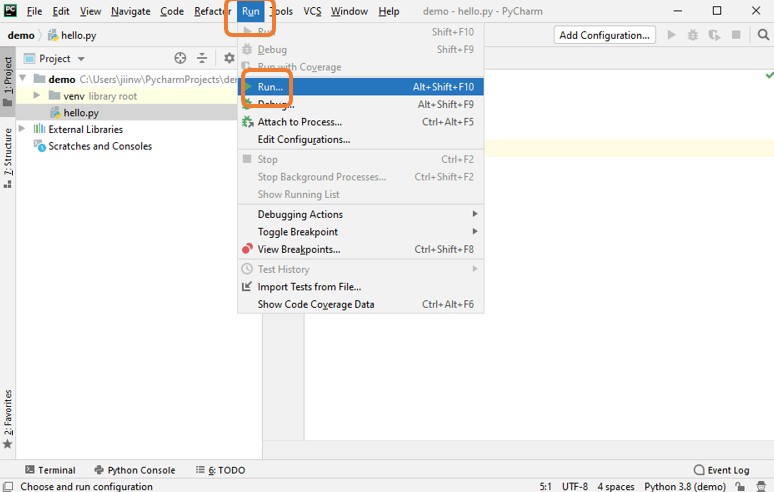Open the View menu
The image size is (774, 492).
(90, 11)
